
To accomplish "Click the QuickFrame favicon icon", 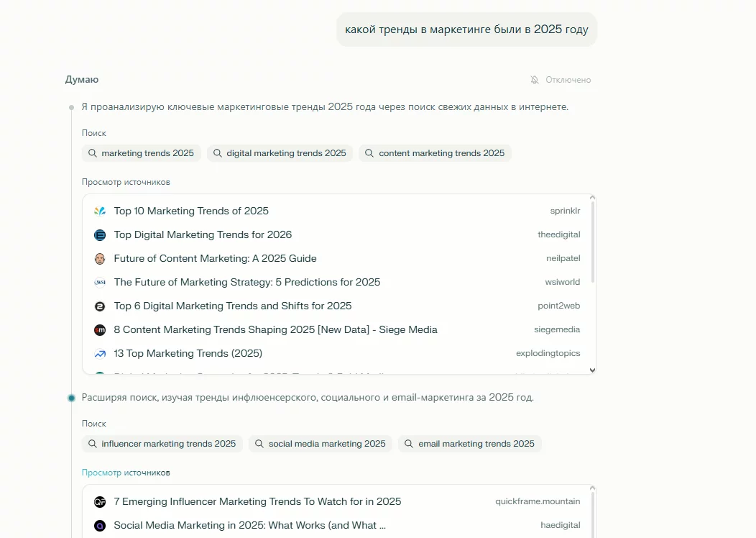I will pos(100,502).
